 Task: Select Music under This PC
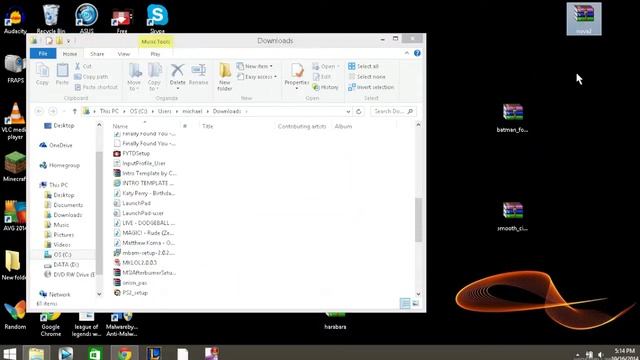pyautogui.click(x=57, y=225)
